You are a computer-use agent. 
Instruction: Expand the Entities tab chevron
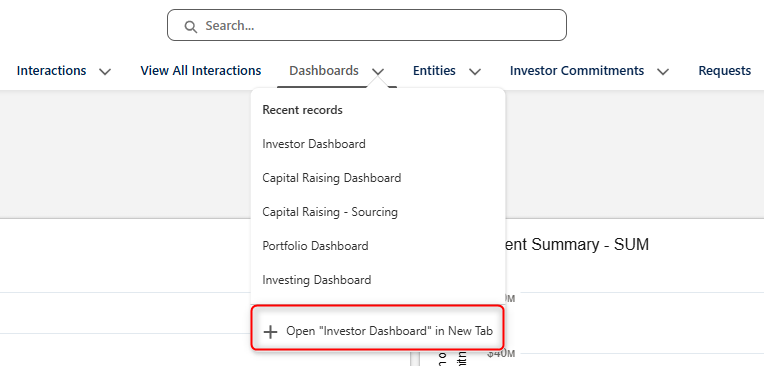[475, 72]
